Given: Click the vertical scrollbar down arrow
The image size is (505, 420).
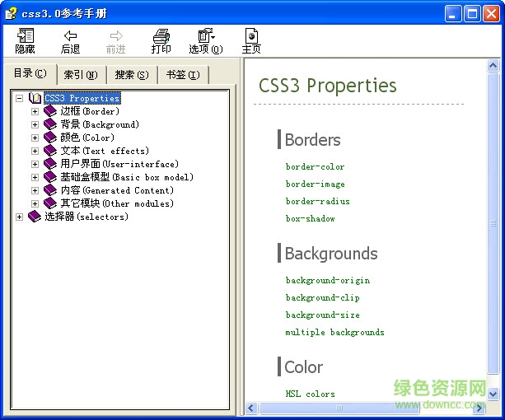Looking at the screenshot, I should coord(493,394).
